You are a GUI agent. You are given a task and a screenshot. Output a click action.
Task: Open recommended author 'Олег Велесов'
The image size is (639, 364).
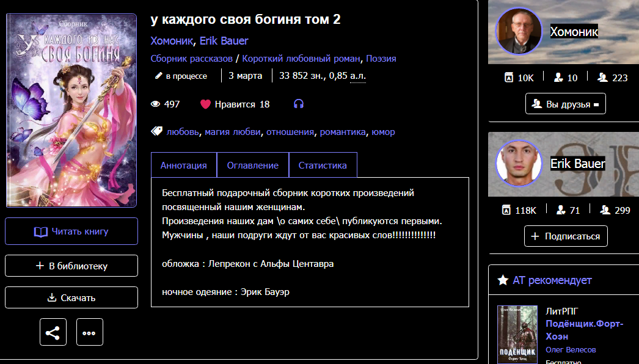point(571,350)
